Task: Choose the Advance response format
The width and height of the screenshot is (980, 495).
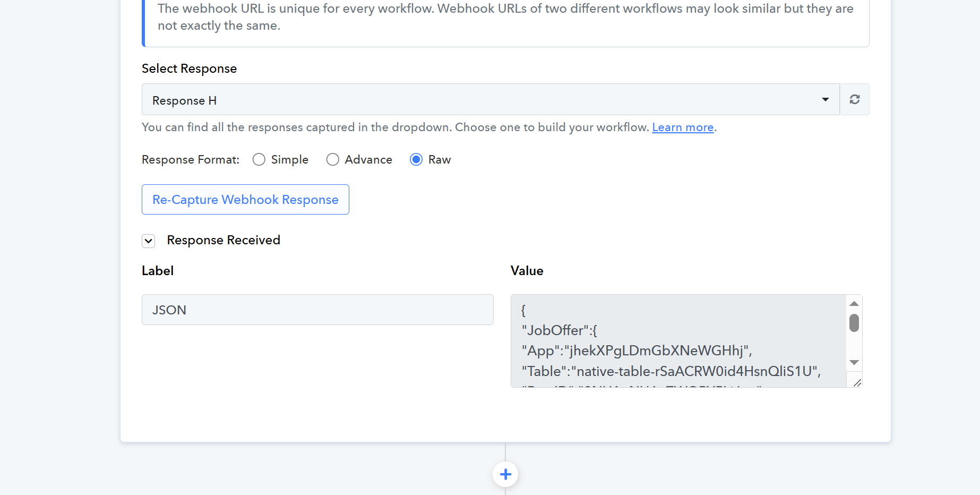Action: click(333, 160)
